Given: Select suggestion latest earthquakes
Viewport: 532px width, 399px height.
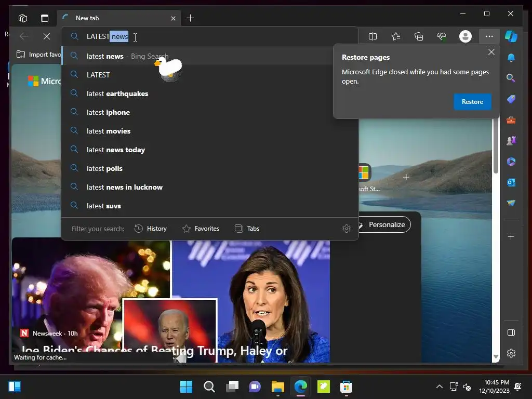Looking at the screenshot, I should [210, 94].
